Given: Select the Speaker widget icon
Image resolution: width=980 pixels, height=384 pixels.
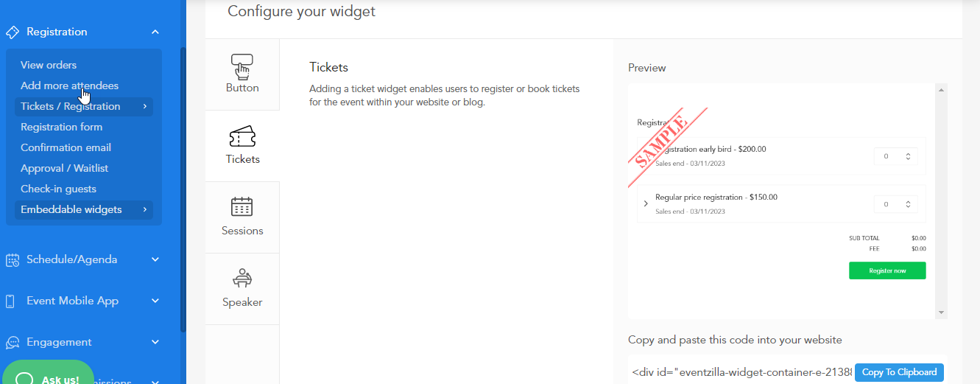Looking at the screenshot, I should (242, 278).
